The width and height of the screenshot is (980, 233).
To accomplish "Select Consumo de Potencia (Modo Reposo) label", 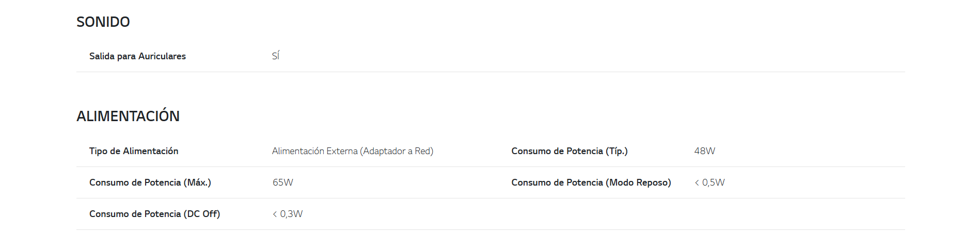I will [x=591, y=182].
